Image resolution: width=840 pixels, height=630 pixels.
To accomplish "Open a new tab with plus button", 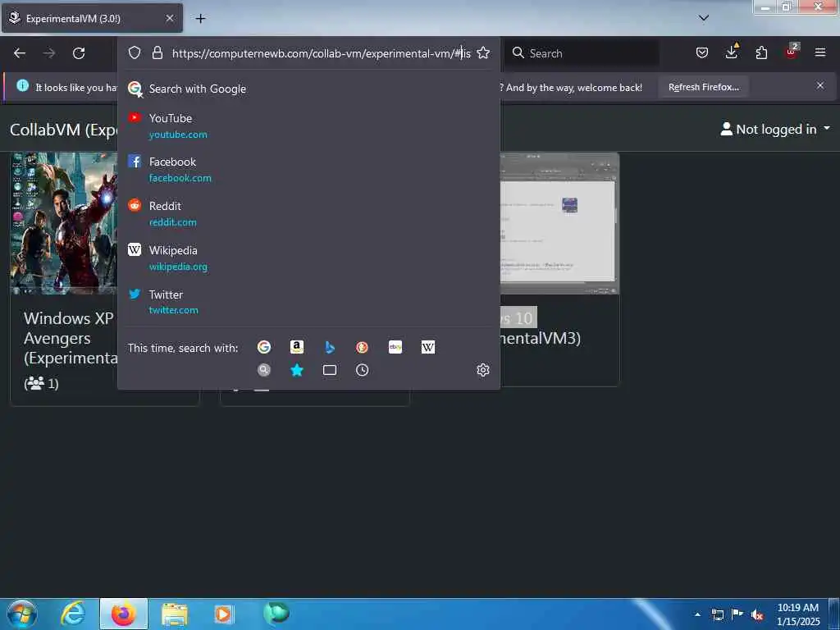I will click(200, 19).
